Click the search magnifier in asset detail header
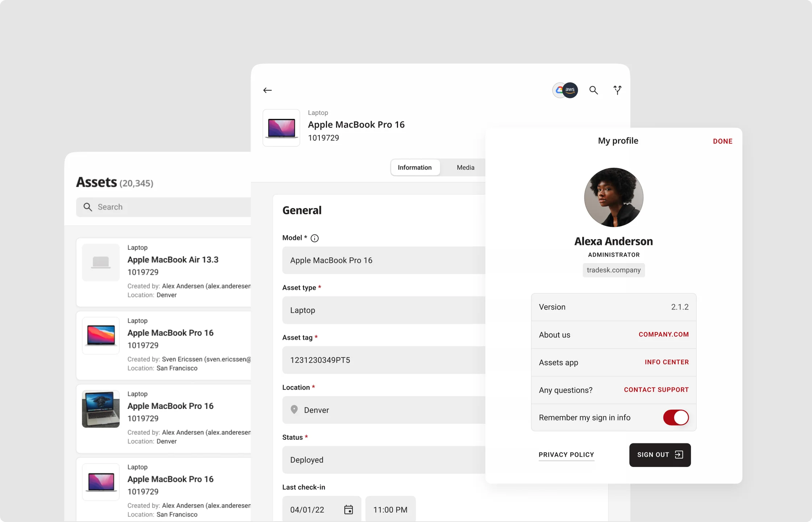 (x=593, y=90)
